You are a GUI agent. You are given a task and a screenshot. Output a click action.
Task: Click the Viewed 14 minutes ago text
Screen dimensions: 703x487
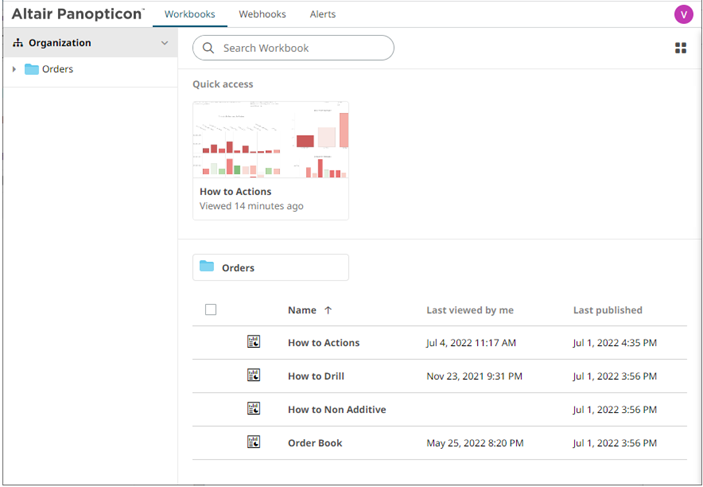252,206
